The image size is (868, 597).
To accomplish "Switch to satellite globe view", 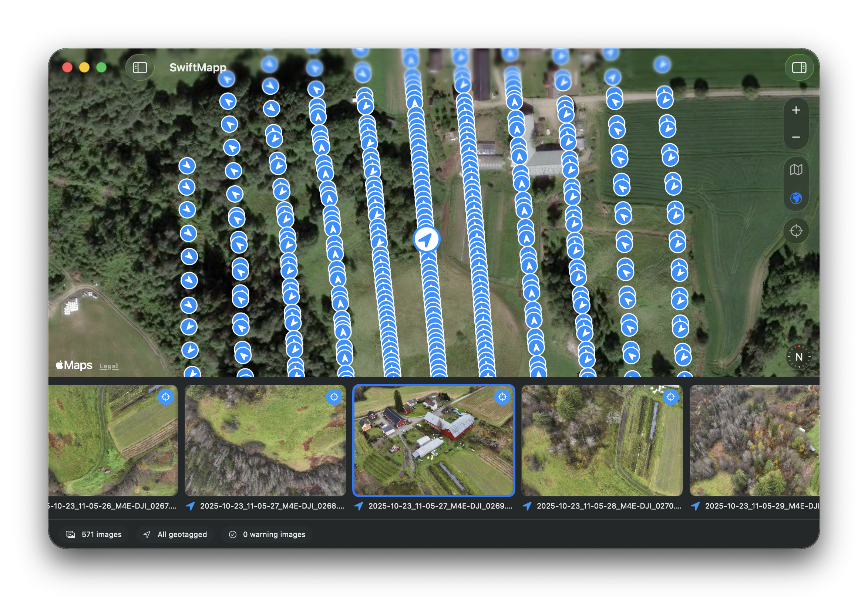I will point(795,198).
